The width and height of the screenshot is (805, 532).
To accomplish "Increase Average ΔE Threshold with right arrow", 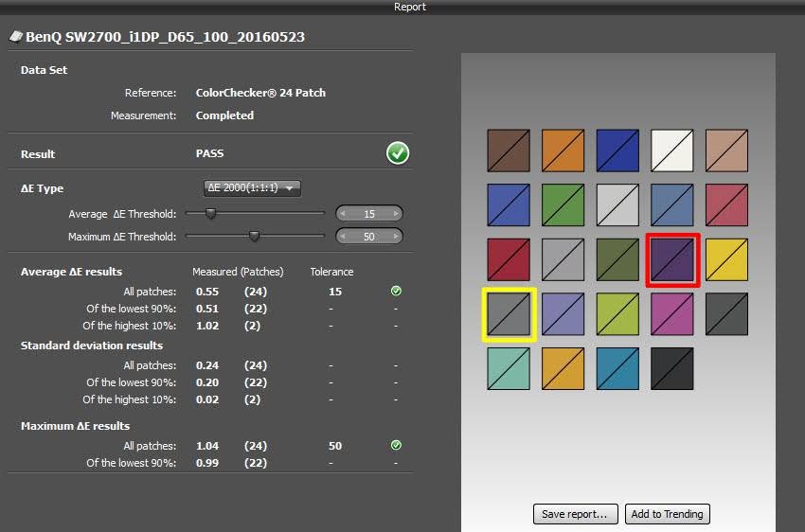I will pyautogui.click(x=395, y=213).
